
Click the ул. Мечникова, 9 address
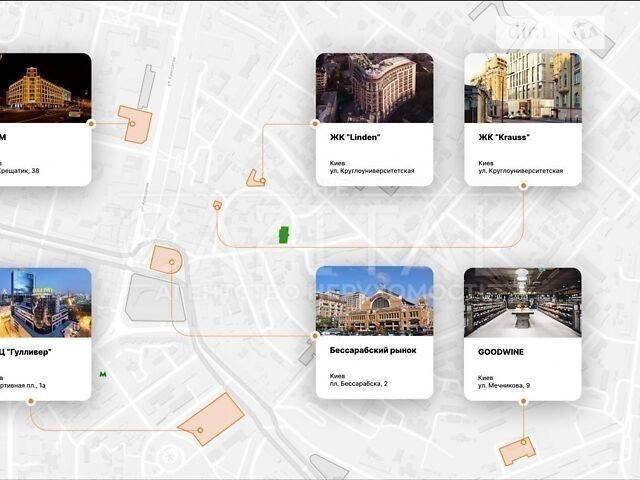pos(504,385)
